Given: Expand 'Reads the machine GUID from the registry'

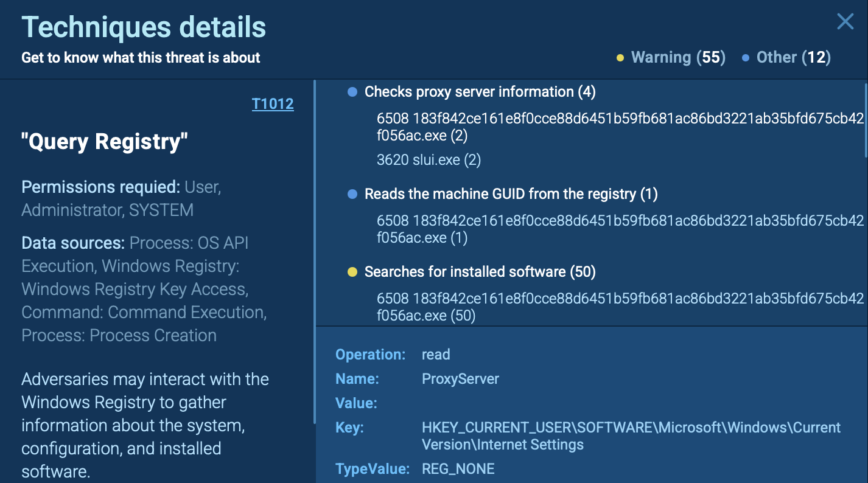Looking at the screenshot, I should [511, 194].
